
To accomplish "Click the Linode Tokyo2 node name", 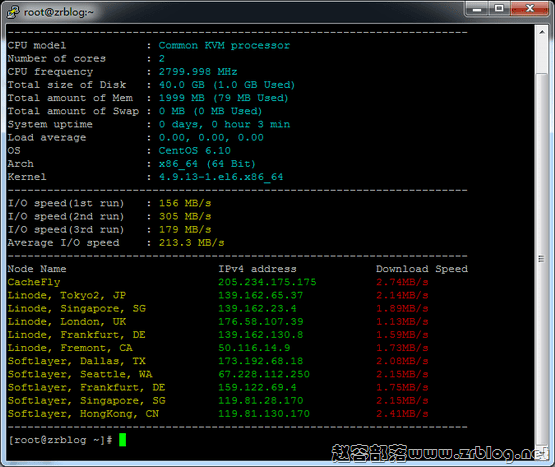I will [x=67, y=295].
